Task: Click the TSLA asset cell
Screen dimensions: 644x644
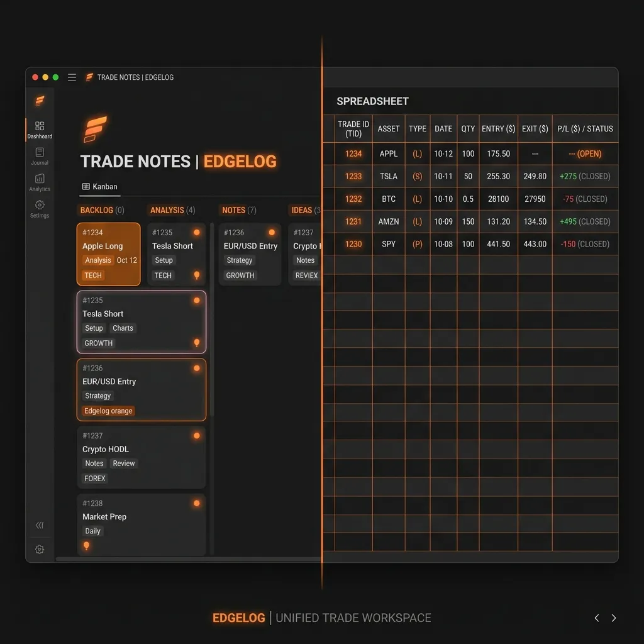Action: pyautogui.click(x=389, y=176)
